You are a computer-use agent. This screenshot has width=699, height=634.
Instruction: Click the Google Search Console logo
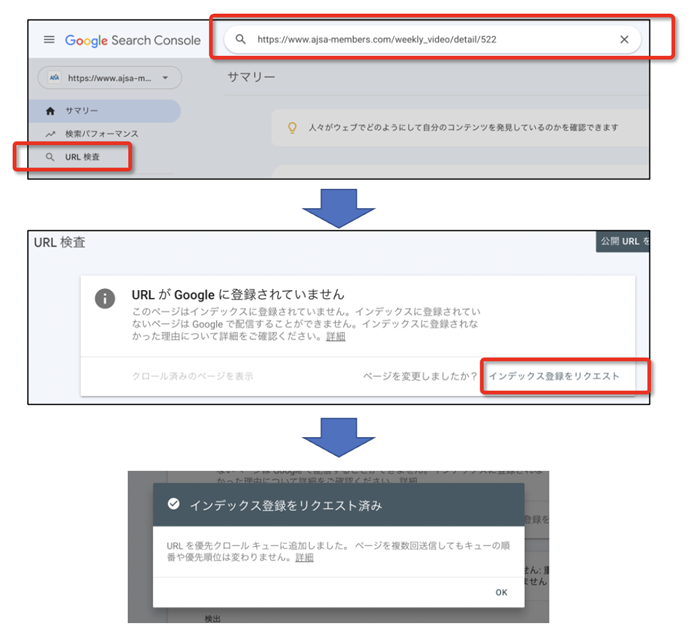132,40
